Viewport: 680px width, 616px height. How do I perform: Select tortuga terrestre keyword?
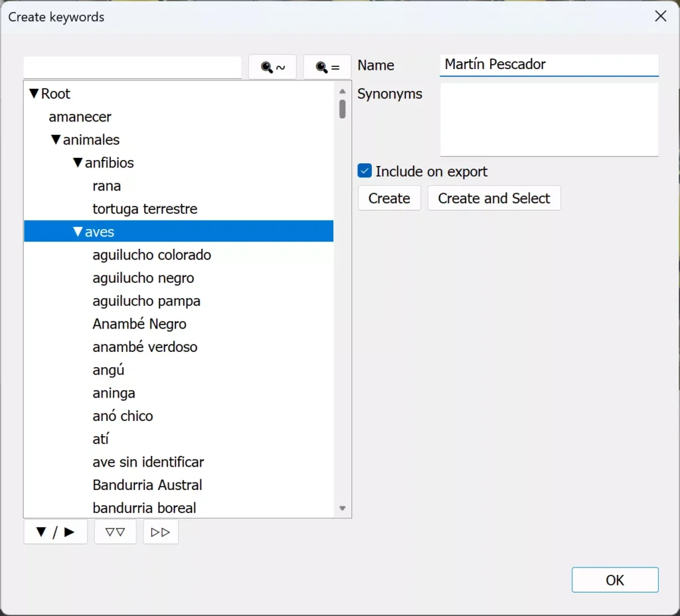coord(145,208)
